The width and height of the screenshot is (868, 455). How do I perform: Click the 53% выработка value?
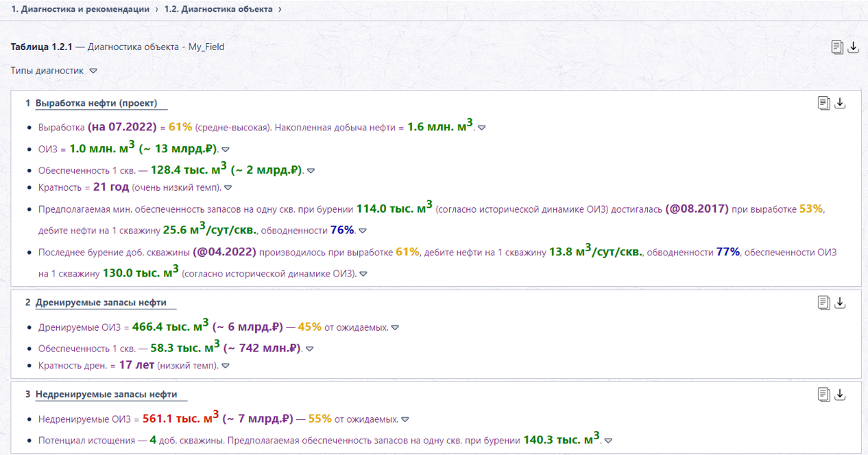pos(811,209)
